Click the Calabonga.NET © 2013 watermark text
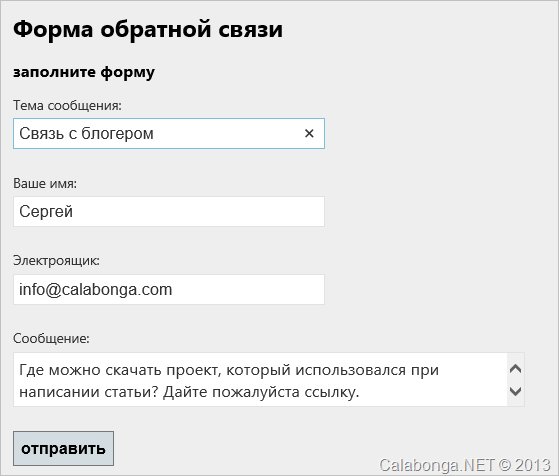Screen dimensions: 559x476 (465, 465)
